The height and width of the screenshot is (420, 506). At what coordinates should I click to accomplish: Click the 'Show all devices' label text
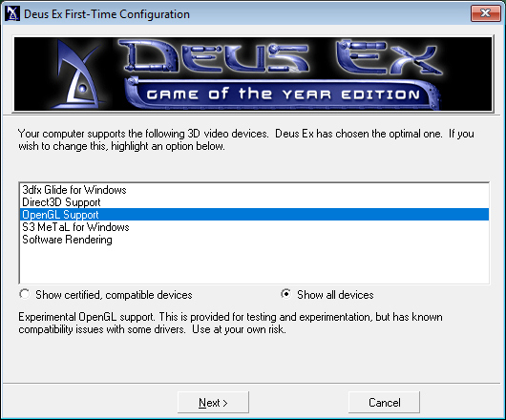tap(335, 295)
